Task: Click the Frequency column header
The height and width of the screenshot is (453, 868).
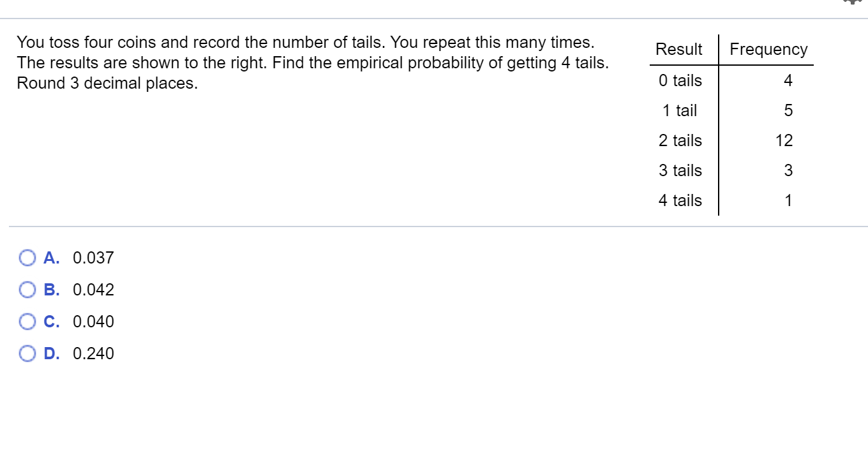Action: click(769, 49)
